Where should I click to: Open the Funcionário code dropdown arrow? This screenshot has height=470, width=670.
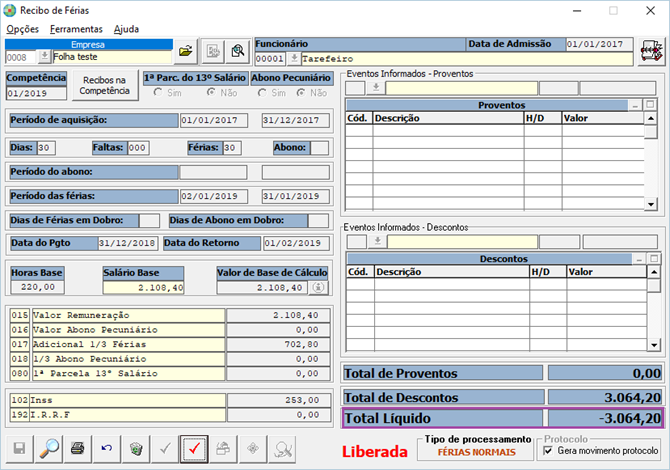coord(294,59)
